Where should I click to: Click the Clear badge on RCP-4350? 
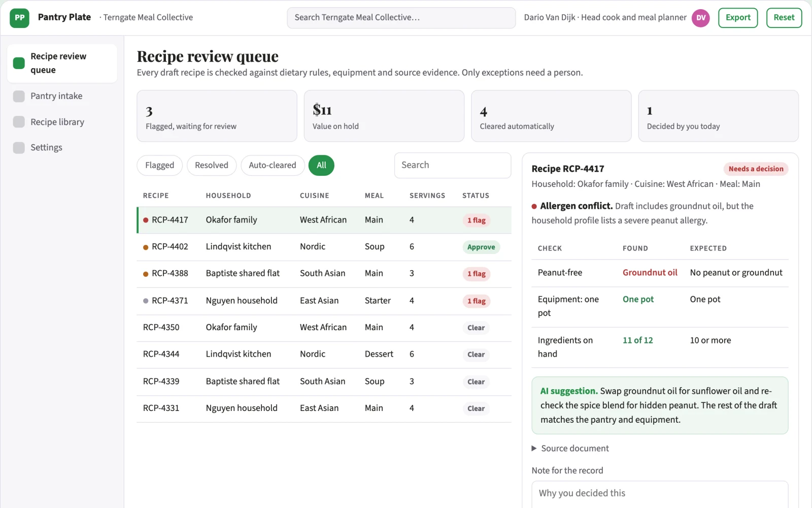pos(476,328)
